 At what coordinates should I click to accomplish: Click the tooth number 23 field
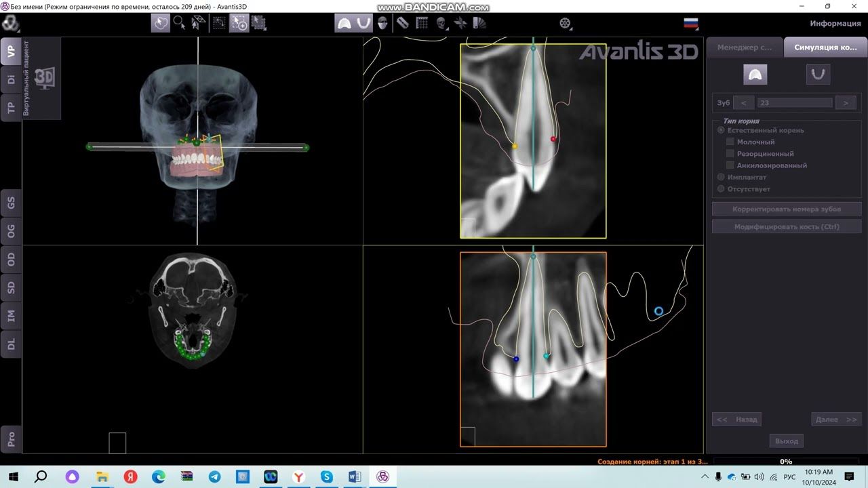pyautogui.click(x=794, y=103)
